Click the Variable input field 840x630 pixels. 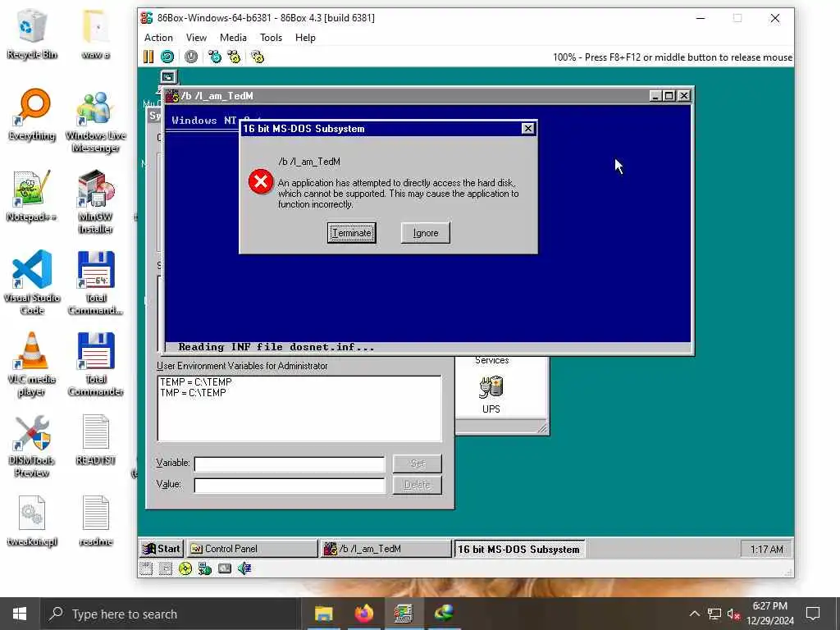tap(290, 463)
